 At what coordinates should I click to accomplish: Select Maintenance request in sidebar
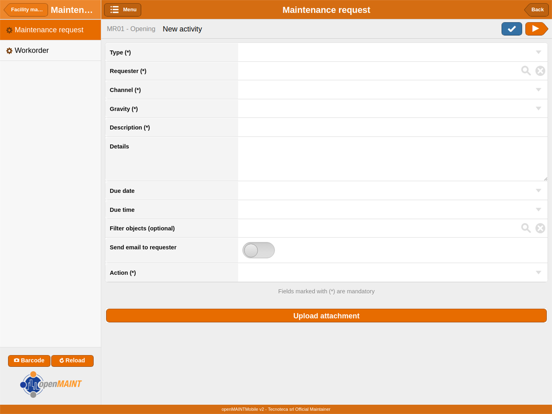tap(50, 30)
